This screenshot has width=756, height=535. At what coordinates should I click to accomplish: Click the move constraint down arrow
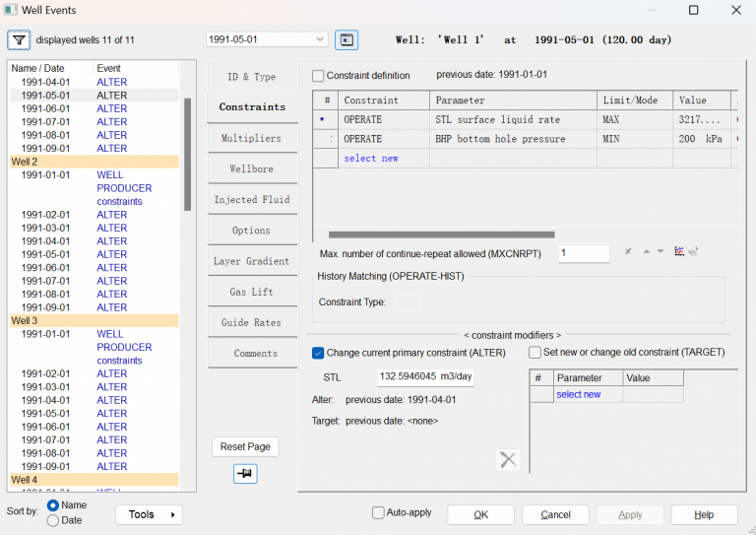point(661,252)
